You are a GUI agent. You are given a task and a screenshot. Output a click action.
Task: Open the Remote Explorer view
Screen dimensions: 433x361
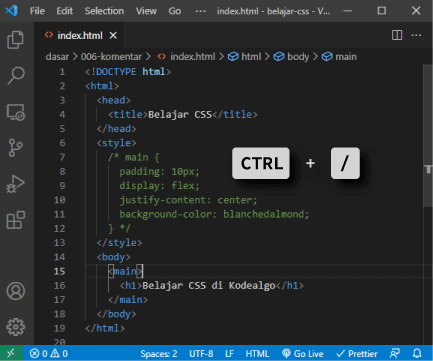16,112
